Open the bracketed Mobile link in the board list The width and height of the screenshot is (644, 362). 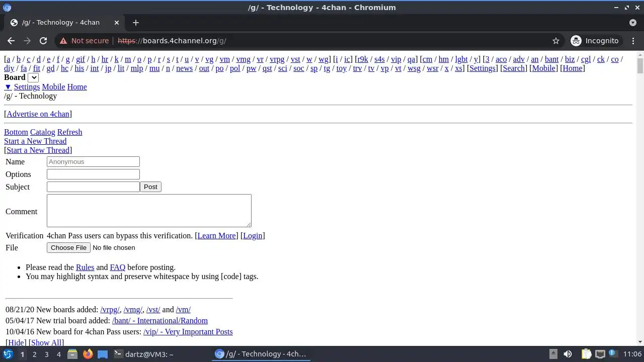543,68
